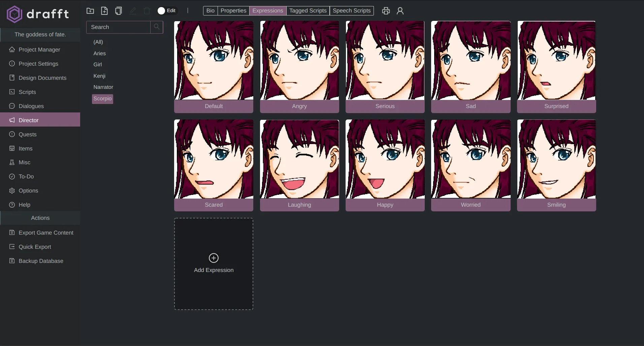Screen dimensions: 644x346
Task: Select Kenji in character list
Action: (99, 76)
